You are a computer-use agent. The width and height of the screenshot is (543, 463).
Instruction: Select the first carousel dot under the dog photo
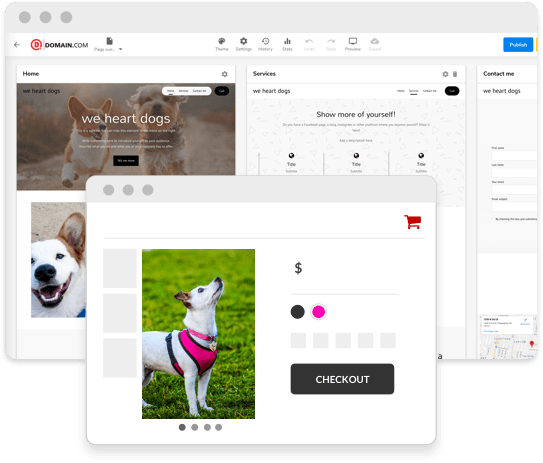pyautogui.click(x=182, y=427)
